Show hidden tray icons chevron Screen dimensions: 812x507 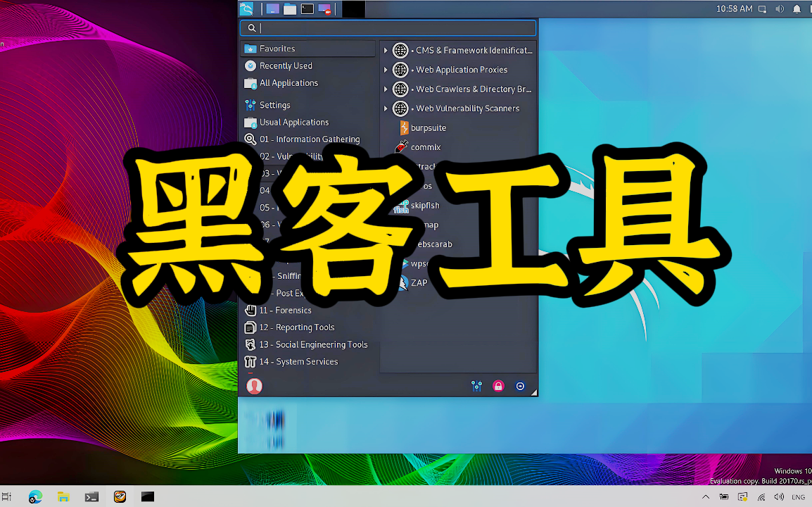pos(706,497)
